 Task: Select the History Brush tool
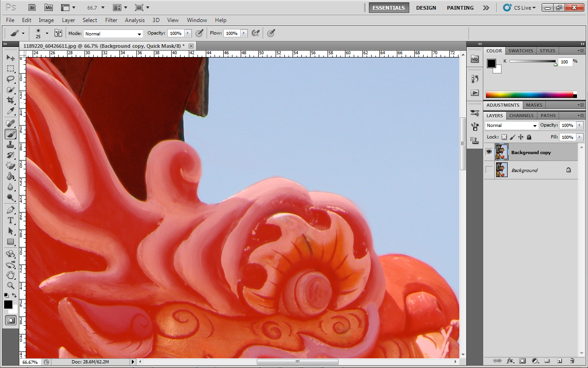point(11,155)
